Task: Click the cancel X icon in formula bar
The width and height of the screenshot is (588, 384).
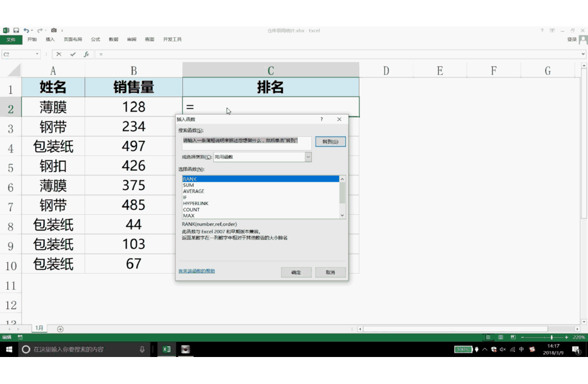Action: tap(59, 55)
